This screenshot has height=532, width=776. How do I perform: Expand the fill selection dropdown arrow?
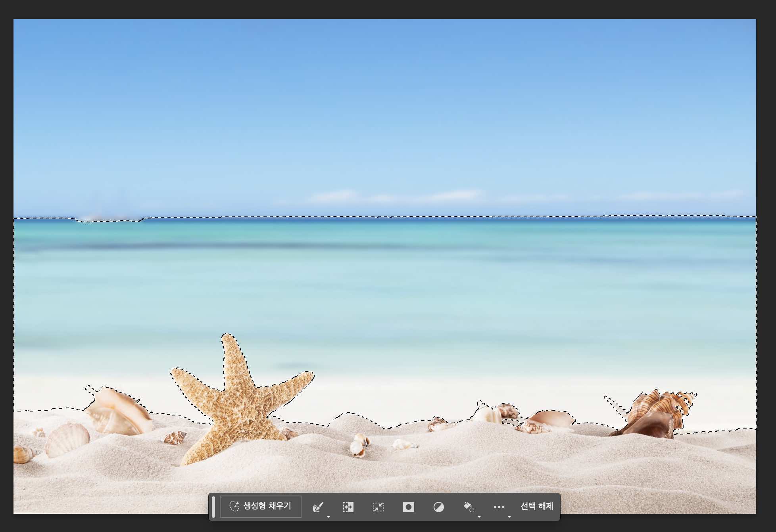479,517
